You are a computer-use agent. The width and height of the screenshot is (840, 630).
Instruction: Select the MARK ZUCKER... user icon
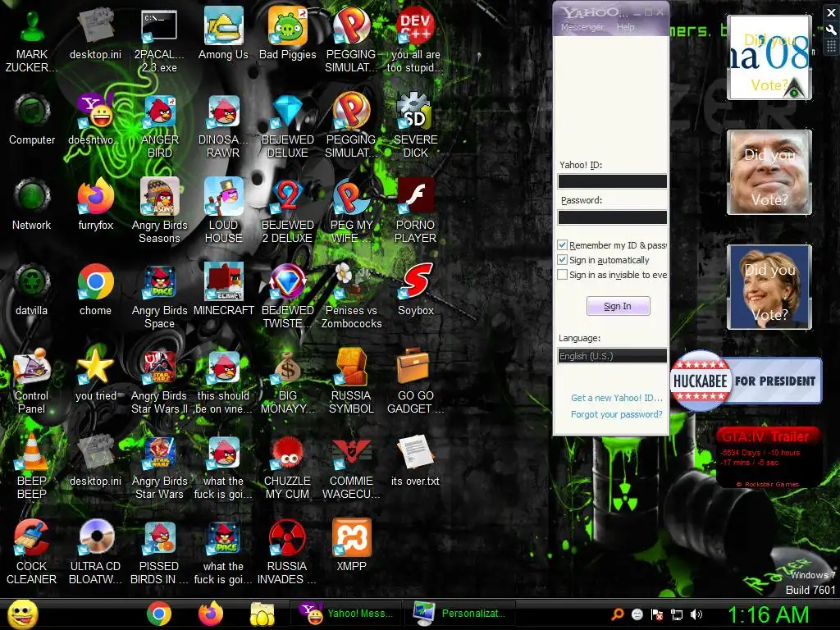pyautogui.click(x=32, y=39)
